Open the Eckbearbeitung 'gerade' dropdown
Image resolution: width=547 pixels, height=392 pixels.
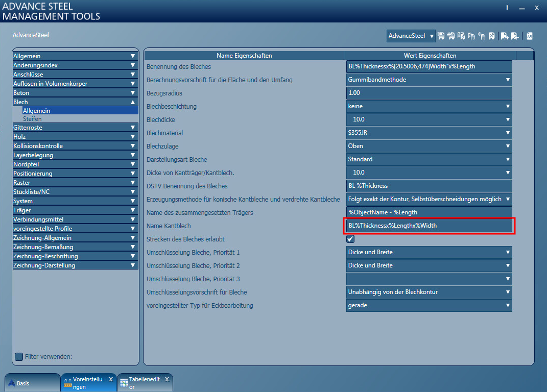pyautogui.click(x=429, y=305)
